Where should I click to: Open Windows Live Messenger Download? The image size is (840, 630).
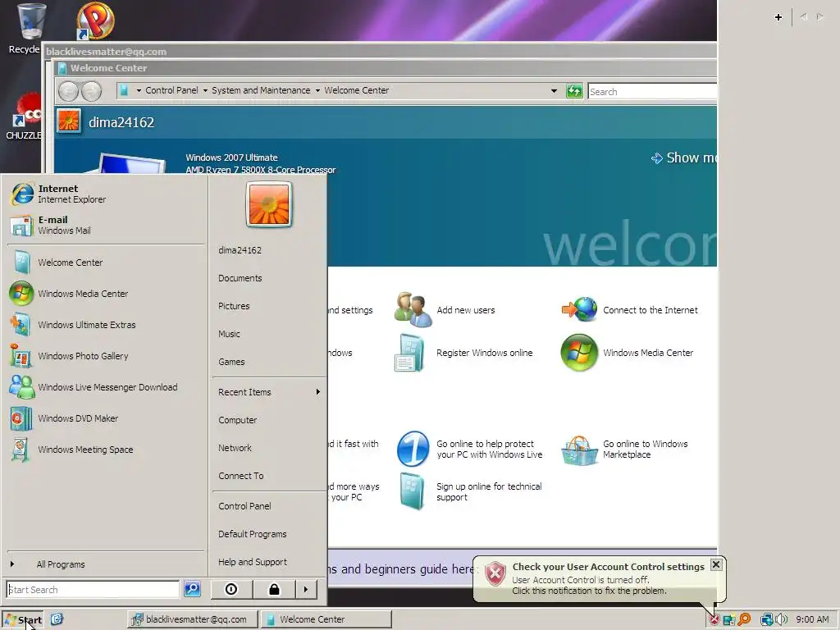(106, 387)
